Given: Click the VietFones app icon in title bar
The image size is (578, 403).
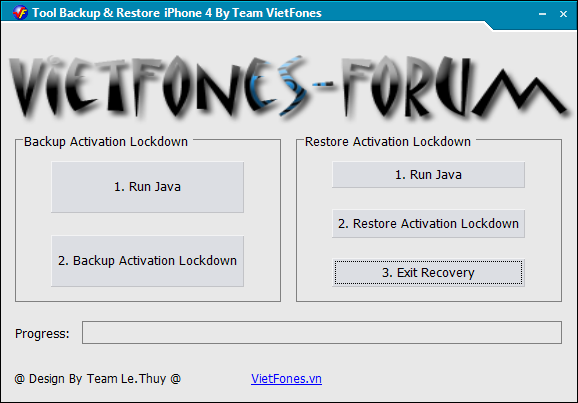Looking at the screenshot, I should coord(20,13).
